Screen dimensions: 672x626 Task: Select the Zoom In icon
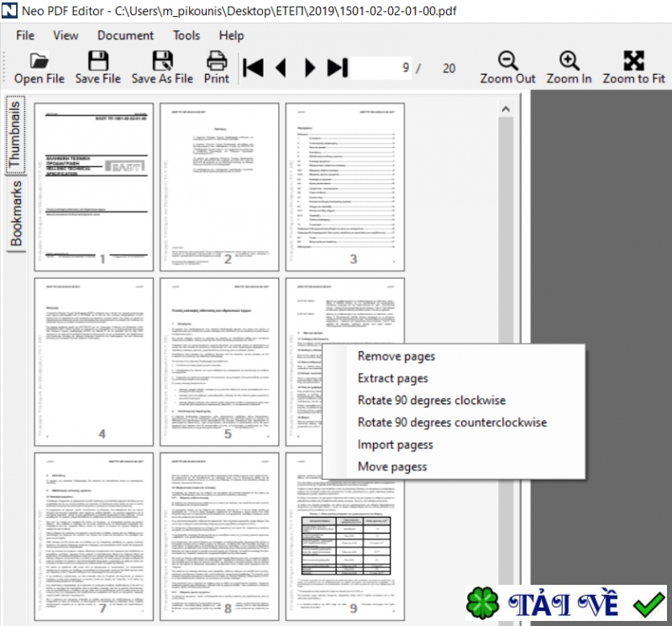(568, 67)
